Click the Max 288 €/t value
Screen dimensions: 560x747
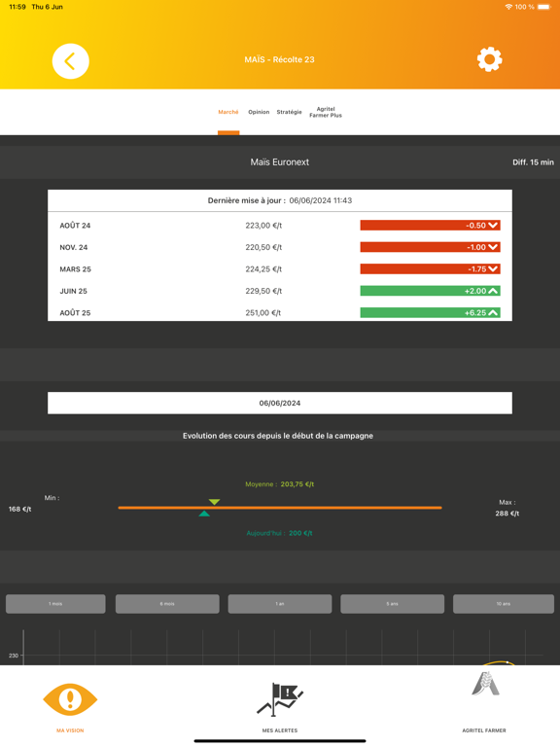507,514
